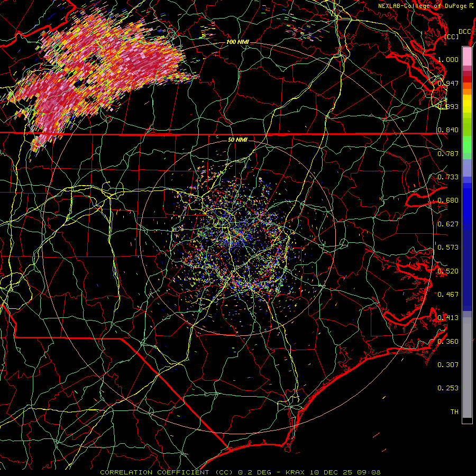Viewport: 476px width, 476px height.
Task: Pick the light pink color bar segment
Action: pyautogui.click(x=467, y=57)
